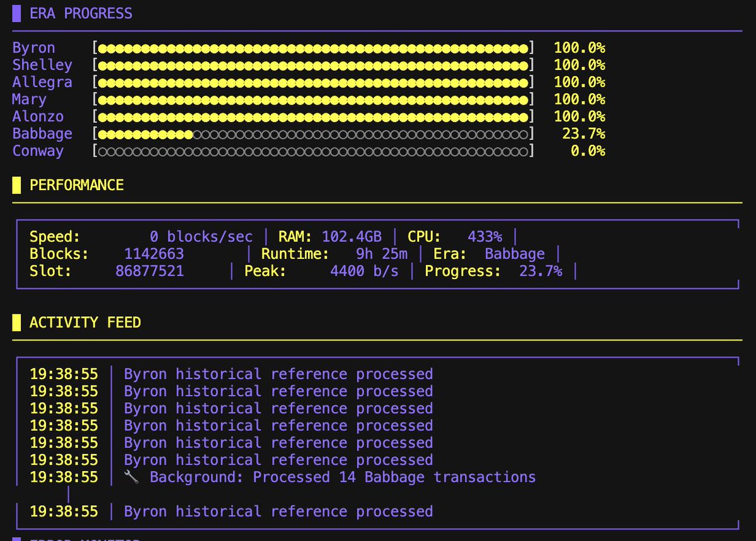Viewport: 756px width, 541px height.
Task: Click the Byron era label
Action: [x=33, y=48]
